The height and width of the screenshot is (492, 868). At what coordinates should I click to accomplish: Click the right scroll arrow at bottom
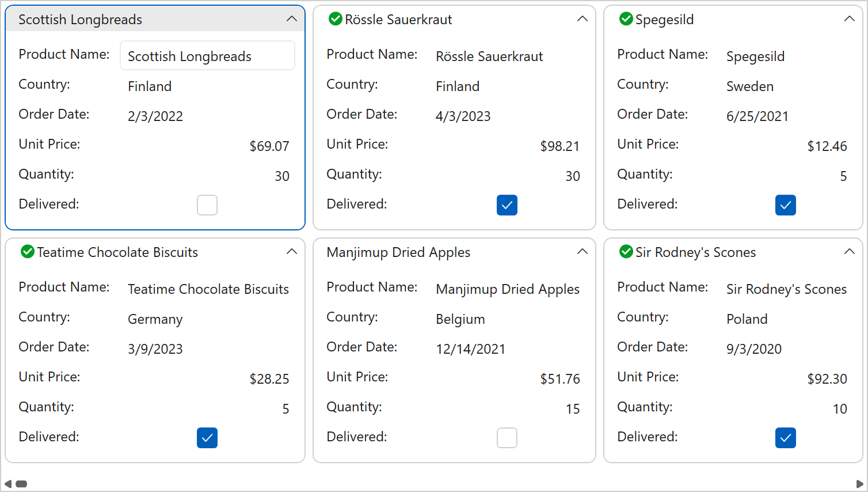(x=860, y=484)
